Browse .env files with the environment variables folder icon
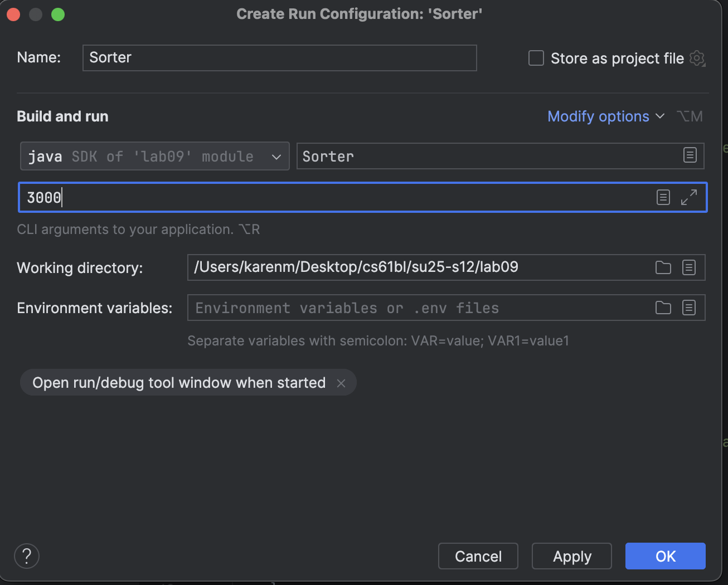Screen dimensions: 728x585 coord(663,308)
